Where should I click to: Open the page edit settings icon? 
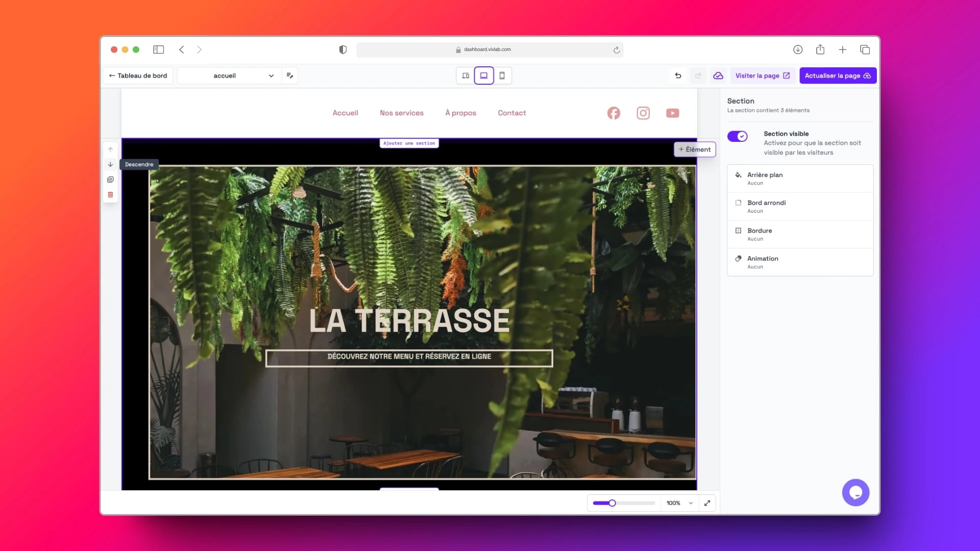[x=290, y=76]
